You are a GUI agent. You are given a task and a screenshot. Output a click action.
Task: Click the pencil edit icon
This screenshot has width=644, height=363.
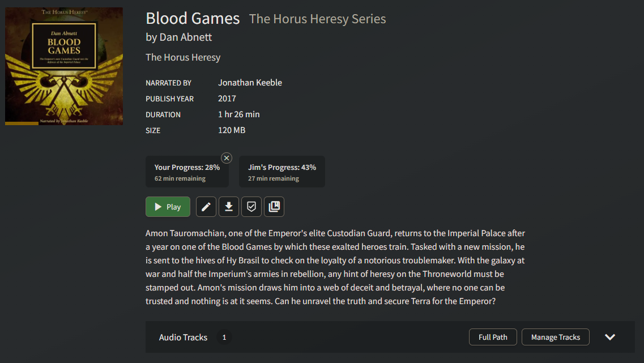(206, 207)
